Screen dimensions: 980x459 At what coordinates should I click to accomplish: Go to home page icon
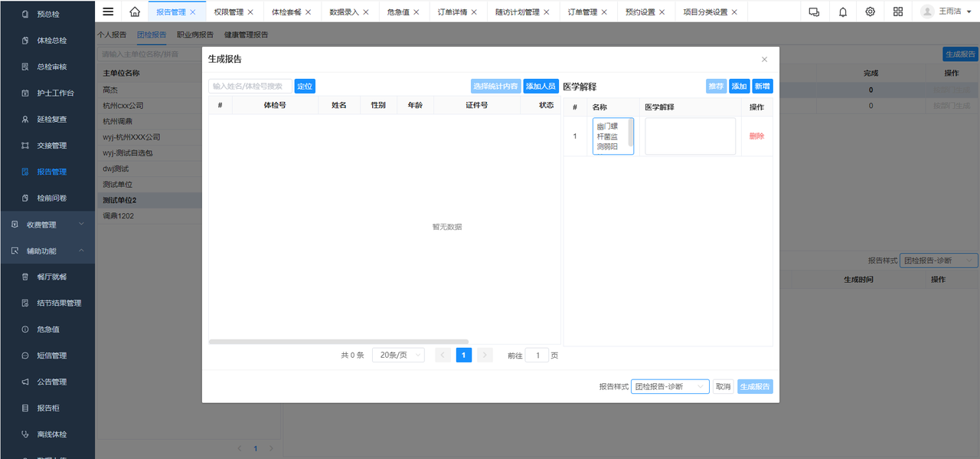[x=135, y=11]
